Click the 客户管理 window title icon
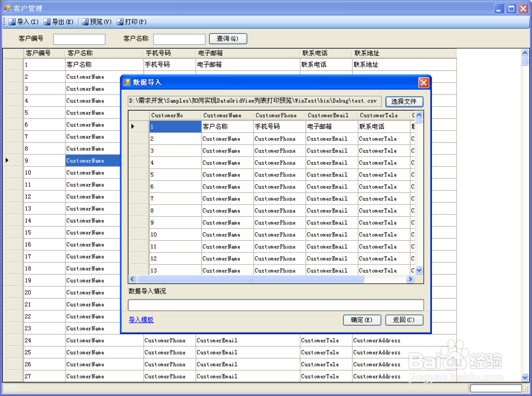The width and height of the screenshot is (532, 396). click(x=7, y=8)
